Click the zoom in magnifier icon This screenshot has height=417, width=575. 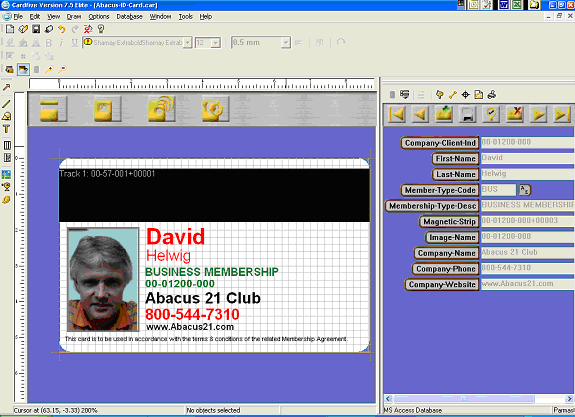(50, 69)
